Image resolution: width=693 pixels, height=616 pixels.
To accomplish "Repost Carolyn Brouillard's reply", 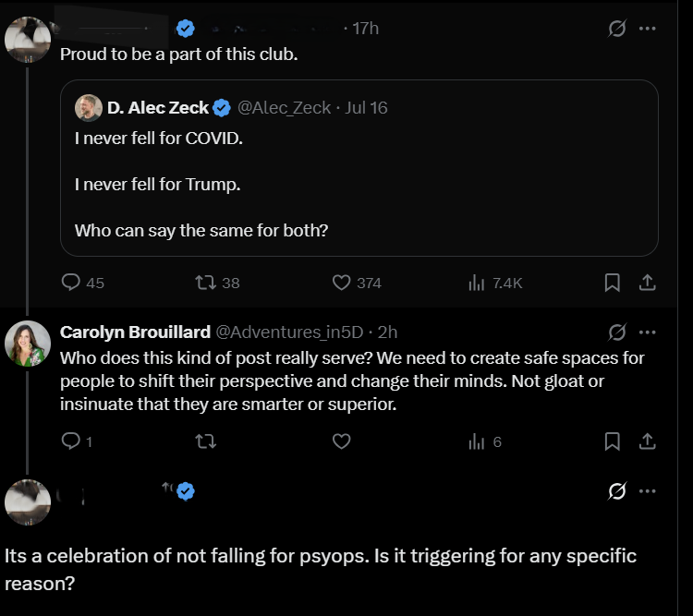I will pyautogui.click(x=207, y=441).
